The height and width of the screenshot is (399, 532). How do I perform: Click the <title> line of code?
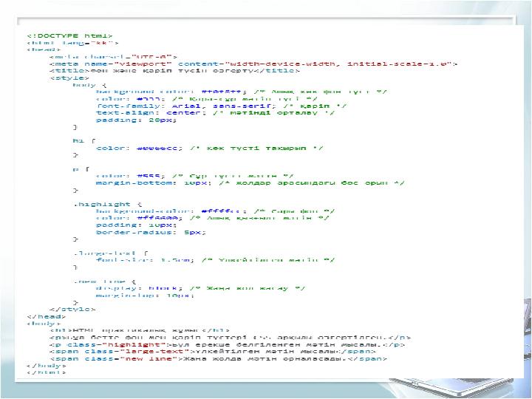pyautogui.click(x=174, y=71)
